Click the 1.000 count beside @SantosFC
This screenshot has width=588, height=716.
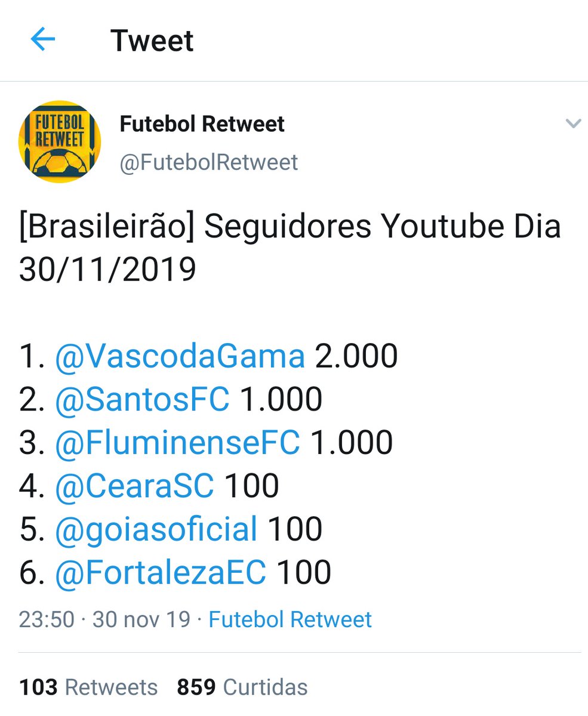(x=281, y=399)
